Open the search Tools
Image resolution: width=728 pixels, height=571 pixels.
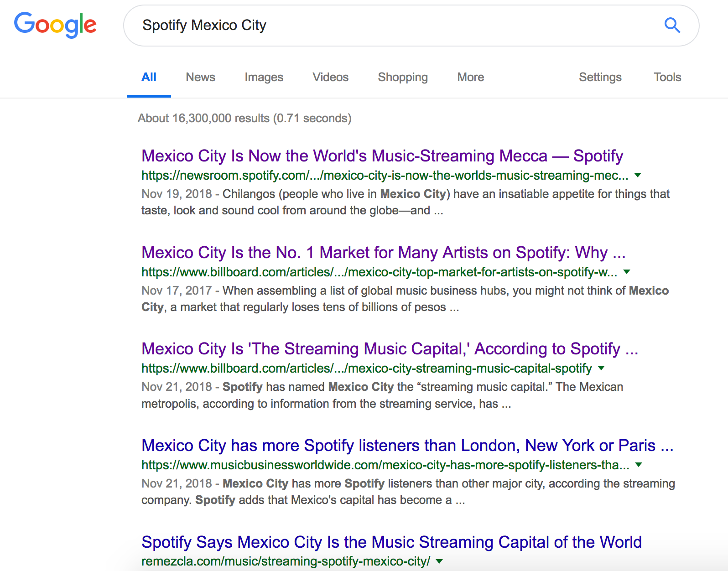667,77
